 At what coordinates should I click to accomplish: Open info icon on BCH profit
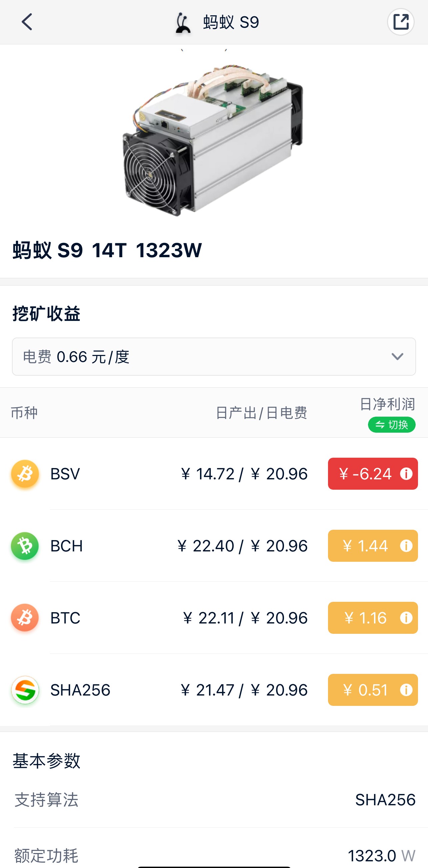406,546
